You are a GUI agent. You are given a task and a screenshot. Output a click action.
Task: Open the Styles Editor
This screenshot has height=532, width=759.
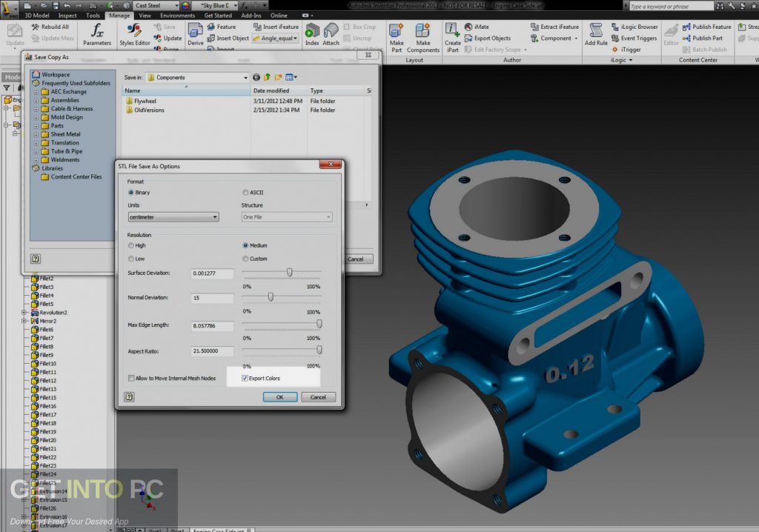coord(135,34)
